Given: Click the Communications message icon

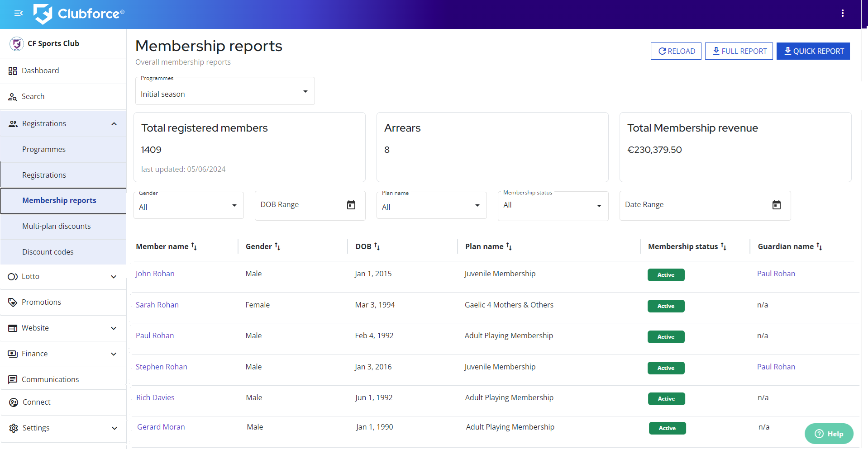Looking at the screenshot, I should pos(13,380).
